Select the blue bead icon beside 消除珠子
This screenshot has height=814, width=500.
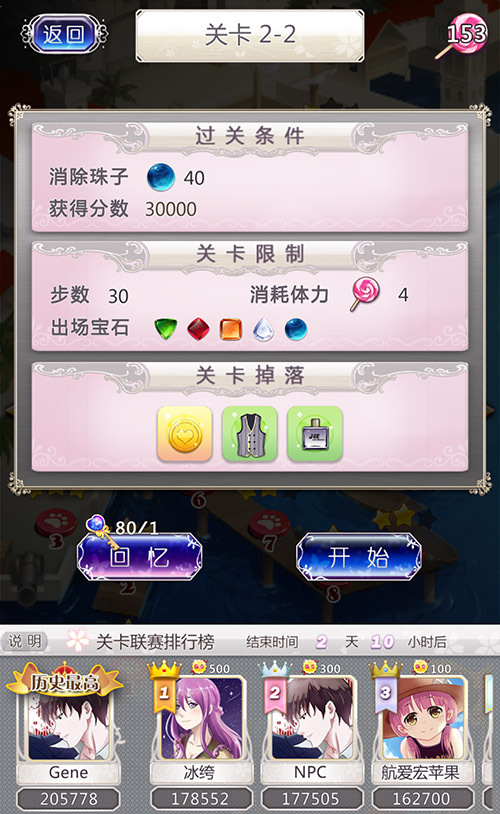coord(160,177)
